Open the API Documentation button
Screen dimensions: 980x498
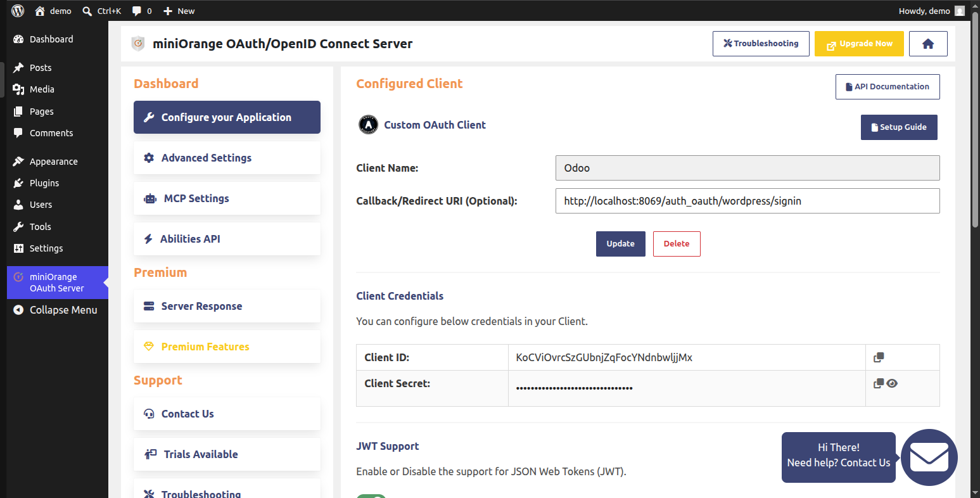888,87
